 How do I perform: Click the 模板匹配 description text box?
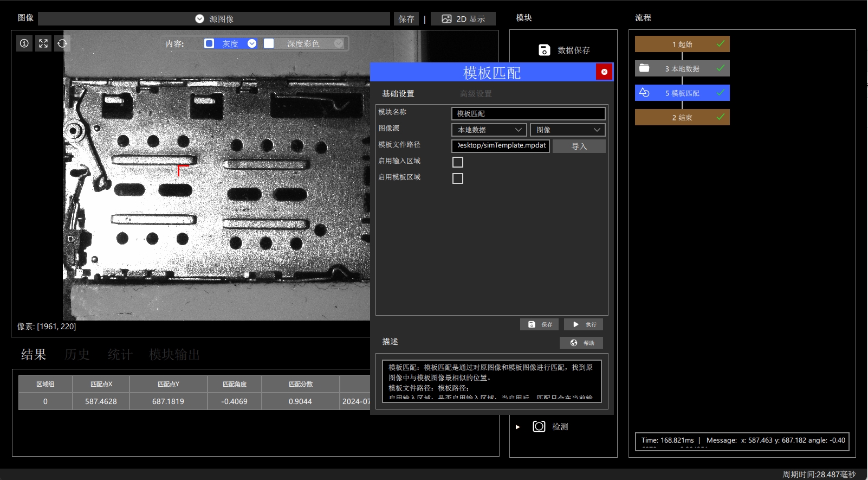(x=491, y=381)
